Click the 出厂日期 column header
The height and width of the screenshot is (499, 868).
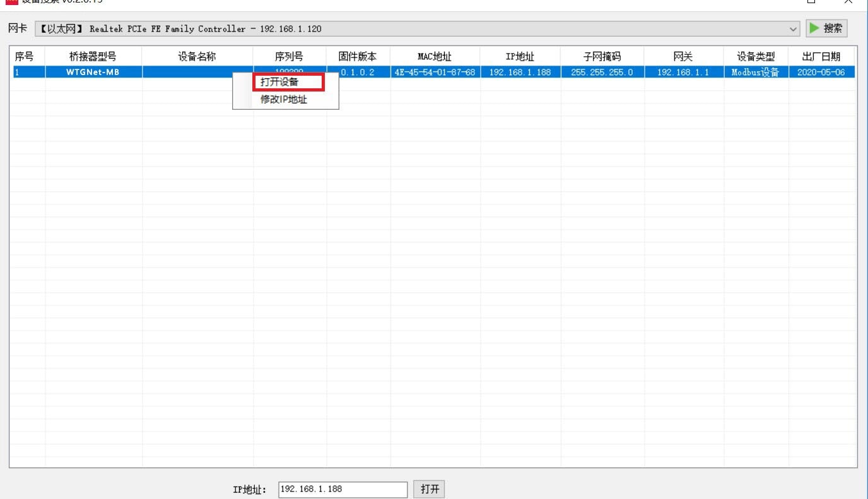click(821, 57)
